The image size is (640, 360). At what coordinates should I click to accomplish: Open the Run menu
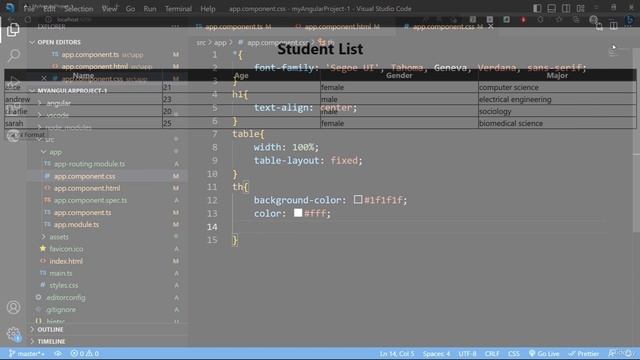(150, 9)
